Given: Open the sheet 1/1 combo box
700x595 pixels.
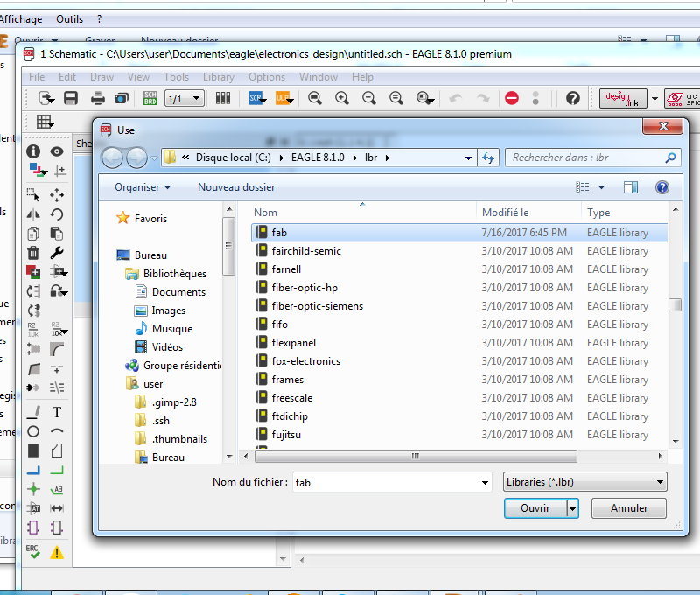Looking at the screenshot, I should (185, 98).
